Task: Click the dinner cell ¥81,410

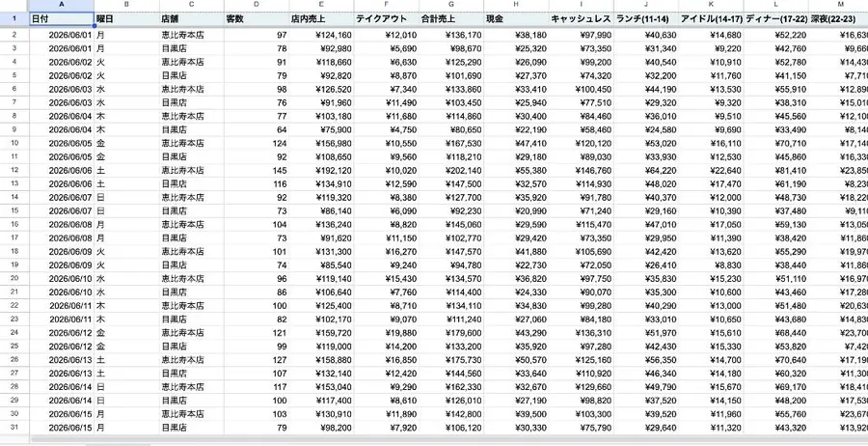Action: tap(776, 170)
